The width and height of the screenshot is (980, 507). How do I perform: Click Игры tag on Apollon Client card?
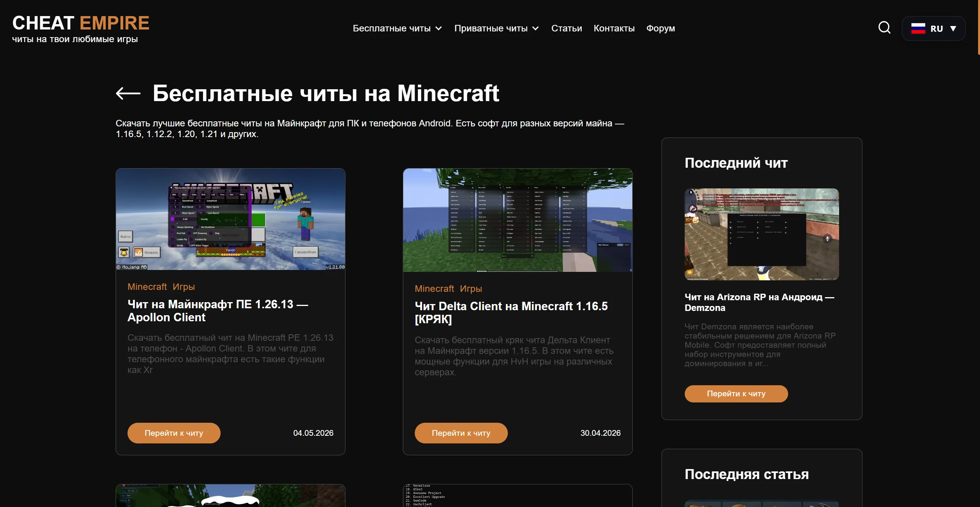[x=184, y=286]
